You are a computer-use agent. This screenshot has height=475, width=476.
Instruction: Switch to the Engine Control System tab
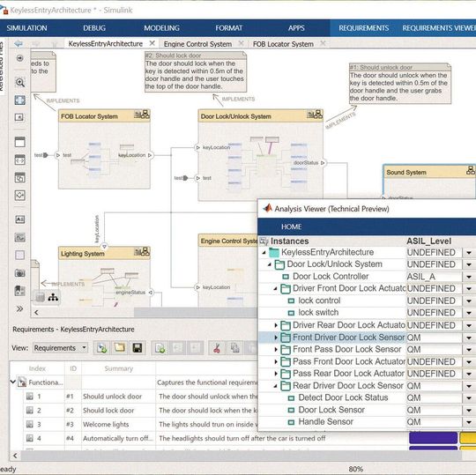coord(197,44)
